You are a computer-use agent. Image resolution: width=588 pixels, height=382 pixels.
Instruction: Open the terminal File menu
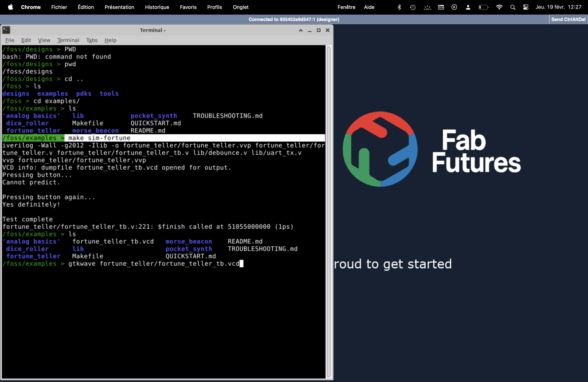(10, 40)
